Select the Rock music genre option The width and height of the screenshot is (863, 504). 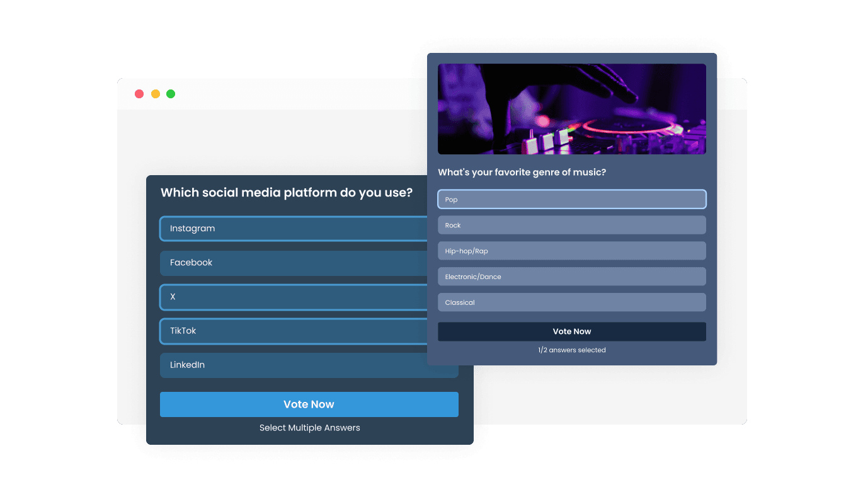coord(571,225)
